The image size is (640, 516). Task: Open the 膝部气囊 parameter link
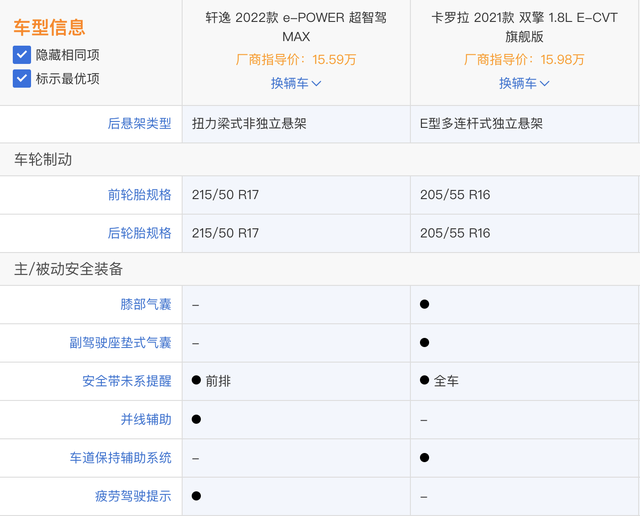146,304
